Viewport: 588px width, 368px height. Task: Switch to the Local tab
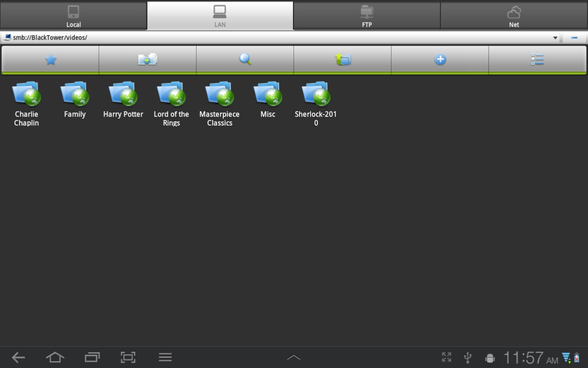coord(73,16)
